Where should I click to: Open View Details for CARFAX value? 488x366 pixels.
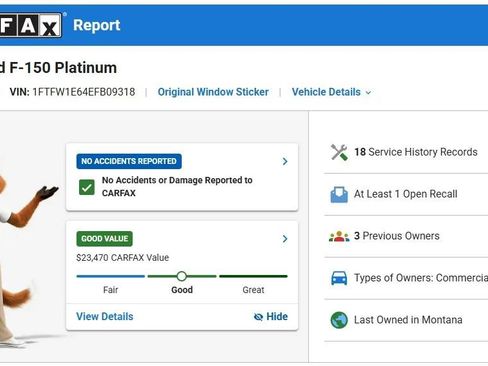tap(105, 316)
